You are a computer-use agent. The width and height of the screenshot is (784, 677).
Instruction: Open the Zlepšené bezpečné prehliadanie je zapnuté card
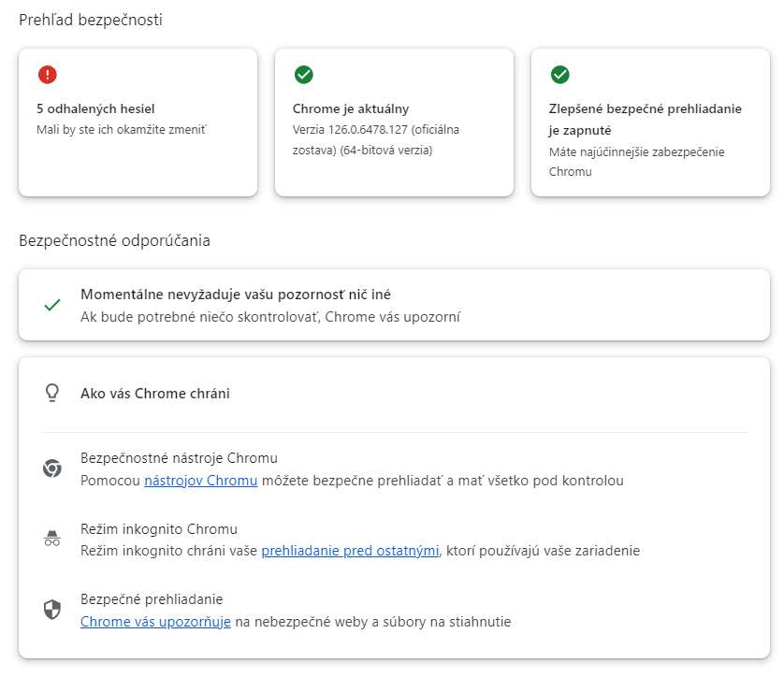pos(650,122)
